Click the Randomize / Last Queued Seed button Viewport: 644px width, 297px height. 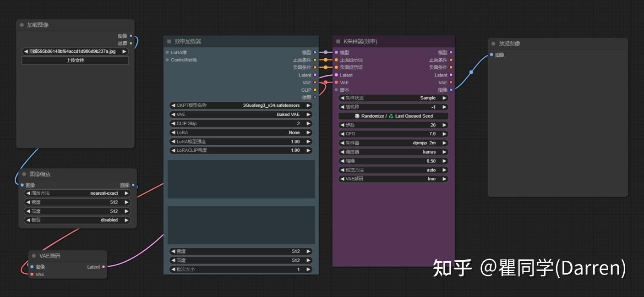pos(393,115)
